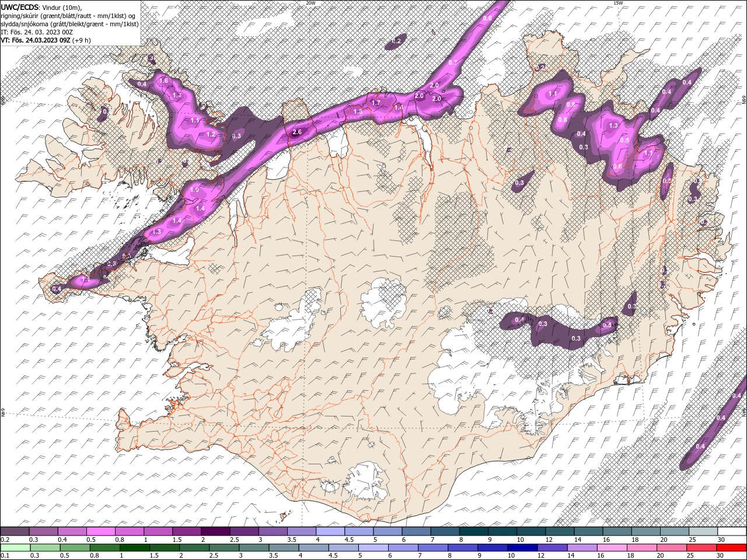Click the bright pink 0.5–0.8 swatch, upper legend
Image resolution: width=747 pixels, height=560 pixels.
(x=102, y=531)
